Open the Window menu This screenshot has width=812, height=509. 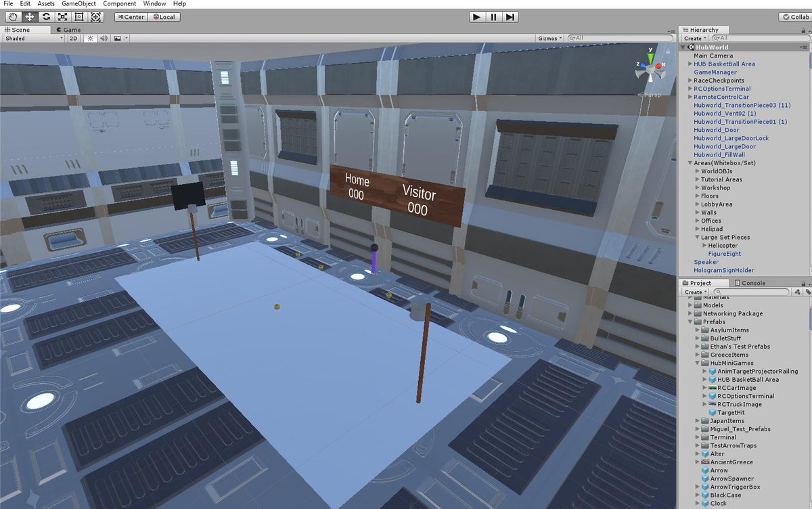pos(154,4)
